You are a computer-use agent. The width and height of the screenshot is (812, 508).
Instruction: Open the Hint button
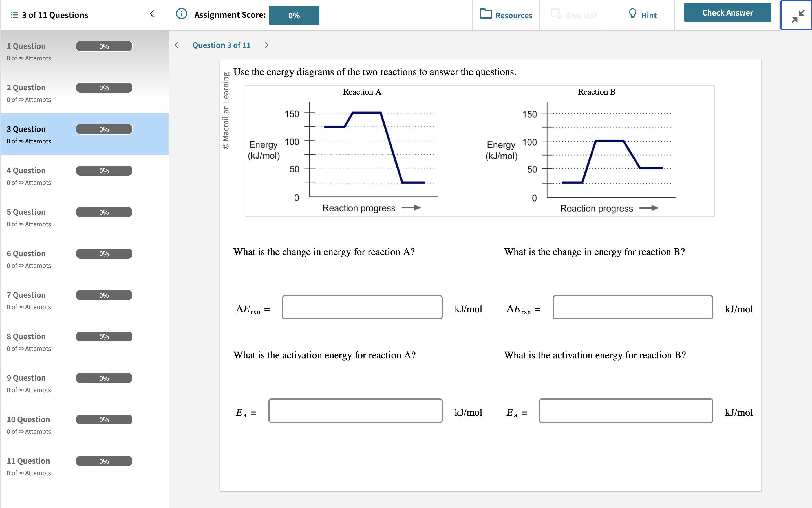(x=642, y=15)
